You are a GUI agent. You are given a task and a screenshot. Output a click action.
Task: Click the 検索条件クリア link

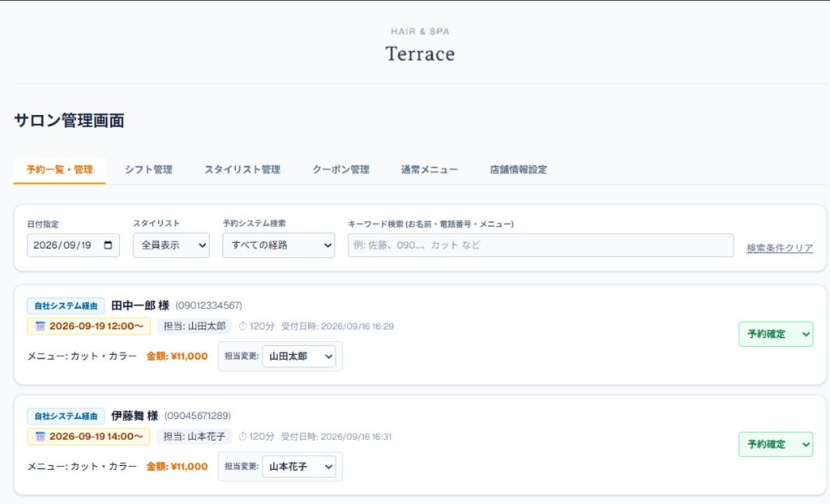[x=780, y=248]
